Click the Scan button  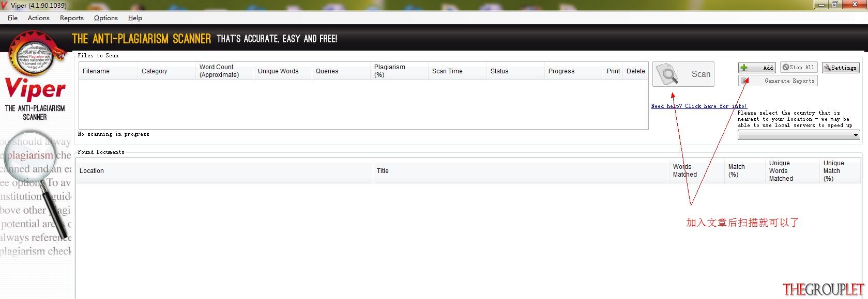click(x=683, y=74)
